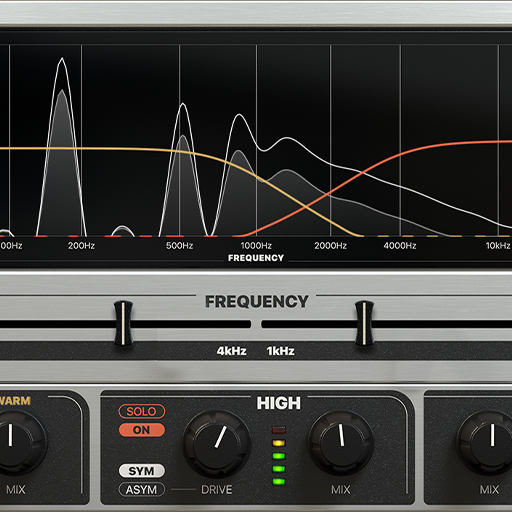Click the 1000Hz axis label

pyautogui.click(x=256, y=246)
